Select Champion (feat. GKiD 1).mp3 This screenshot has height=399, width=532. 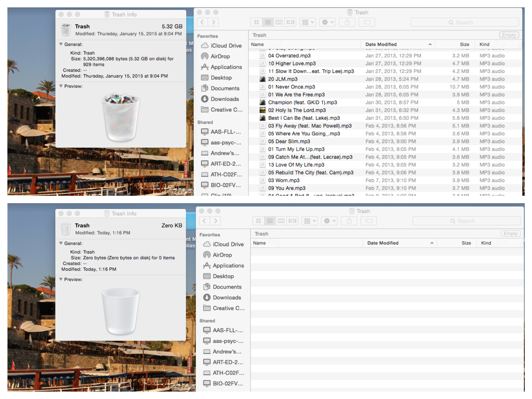coord(385,102)
